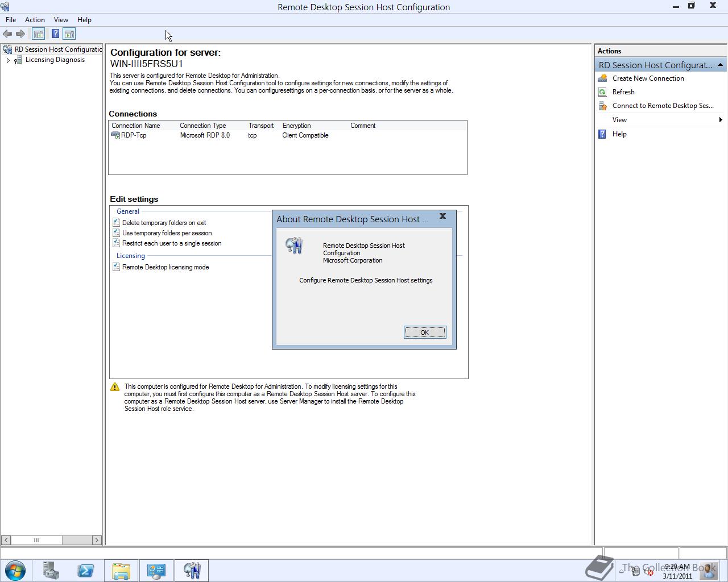Click the RDP-Tcp connection icon
Screen dimensions: 728x582
tap(115, 135)
